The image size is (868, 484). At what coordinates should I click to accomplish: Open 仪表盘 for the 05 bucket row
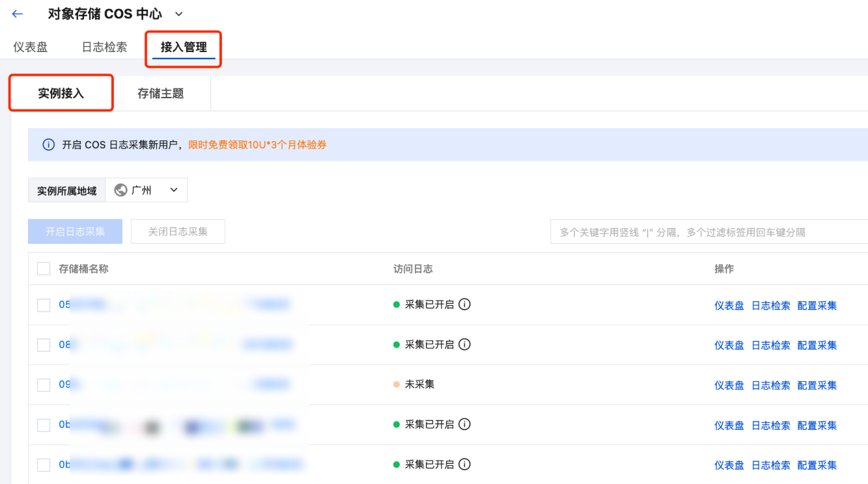click(x=729, y=306)
